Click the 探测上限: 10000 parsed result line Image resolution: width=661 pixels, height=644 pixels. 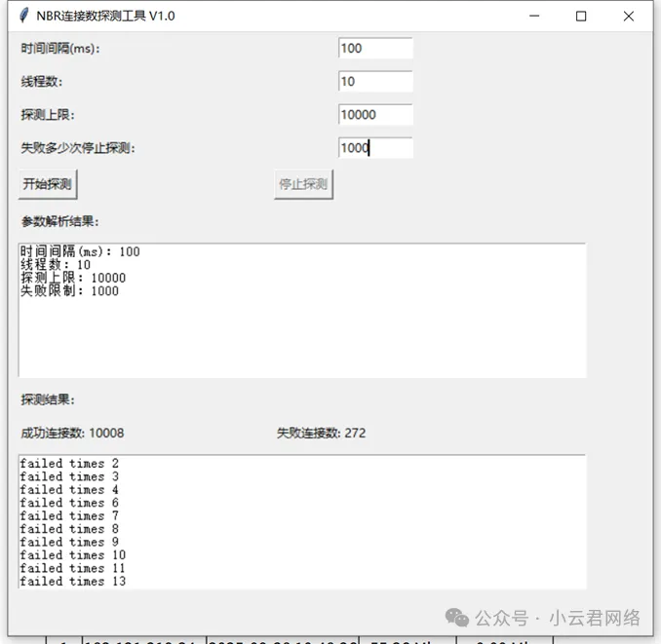point(73,278)
